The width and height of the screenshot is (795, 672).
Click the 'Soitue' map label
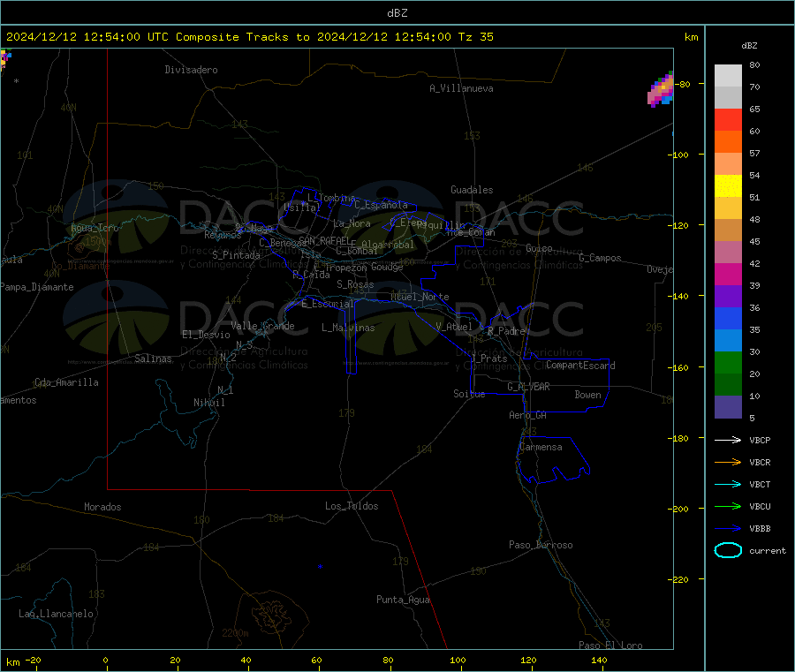[470, 394]
